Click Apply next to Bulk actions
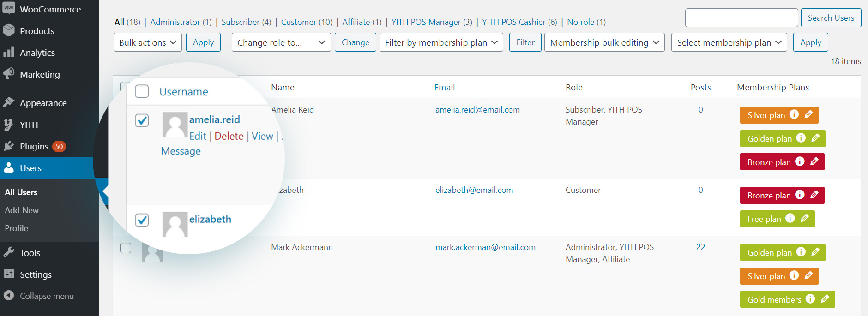The width and height of the screenshot is (868, 316). (204, 42)
